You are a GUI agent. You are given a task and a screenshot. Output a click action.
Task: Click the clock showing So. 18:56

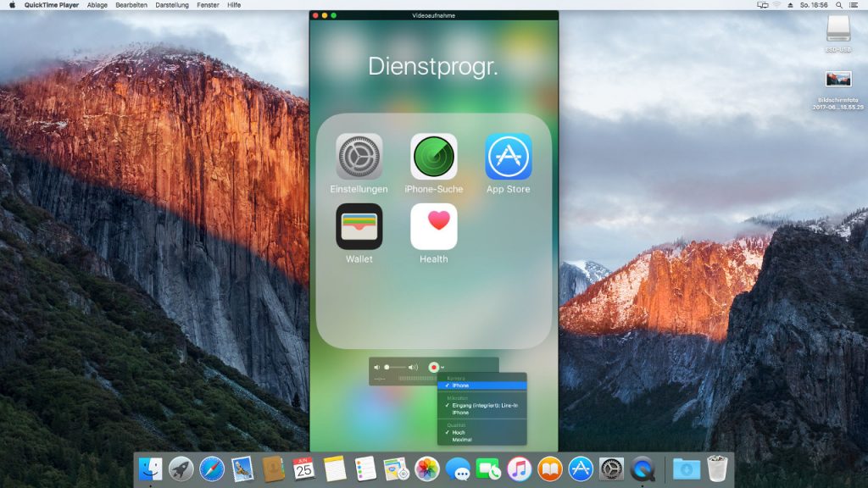pyautogui.click(x=814, y=5)
